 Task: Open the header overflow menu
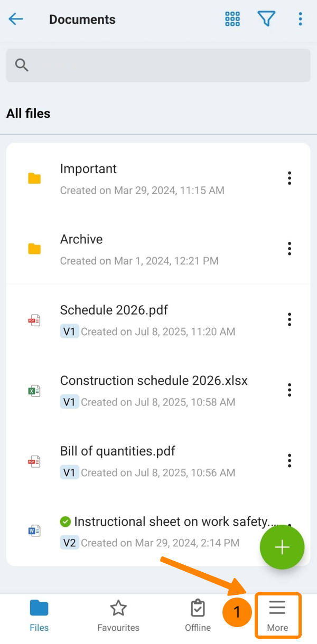pos(300,20)
